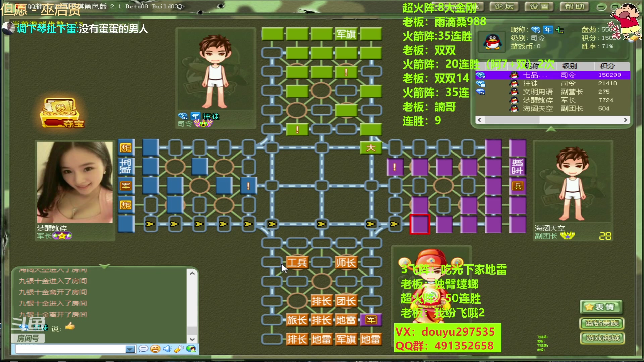Select the 工兵 chess piece
644x362 pixels.
pyautogui.click(x=297, y=263)
